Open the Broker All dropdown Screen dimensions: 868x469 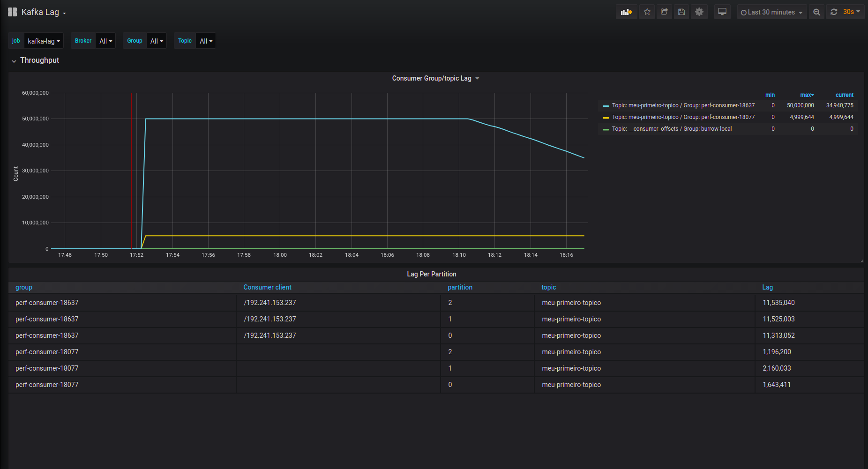point(105,41)
